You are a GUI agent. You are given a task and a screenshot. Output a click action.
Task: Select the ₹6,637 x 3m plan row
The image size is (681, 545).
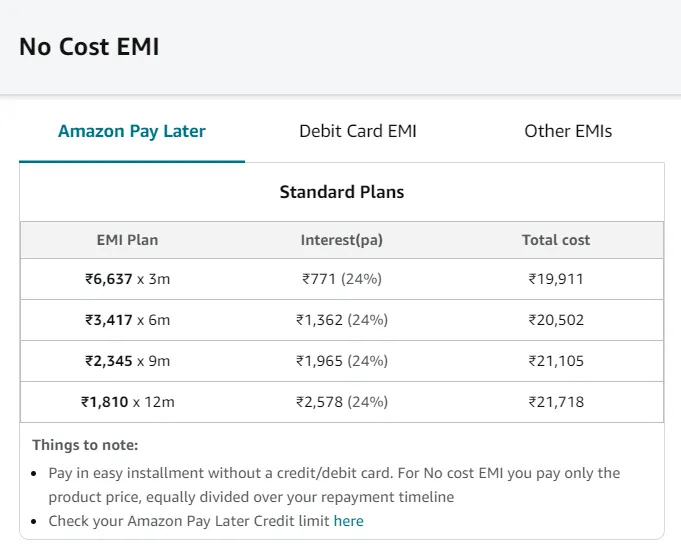click(342, 279)
